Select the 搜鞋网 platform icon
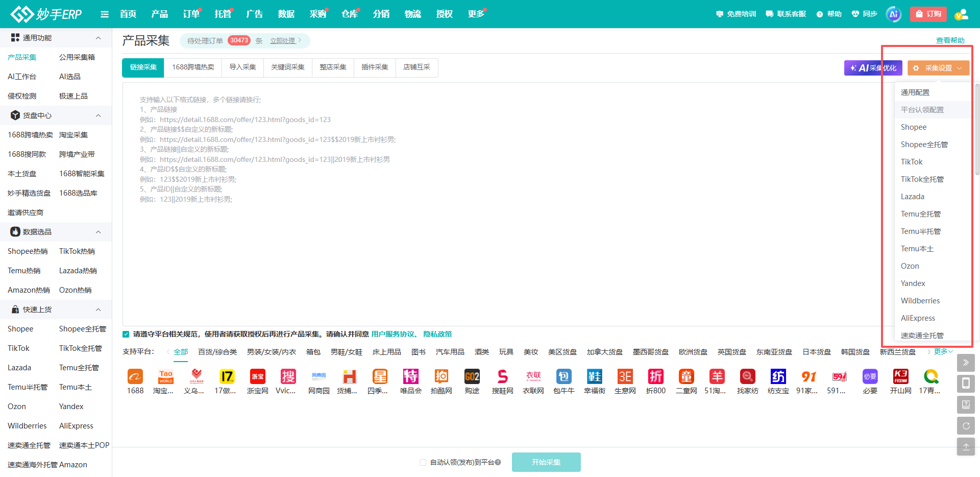 point(503,377)
